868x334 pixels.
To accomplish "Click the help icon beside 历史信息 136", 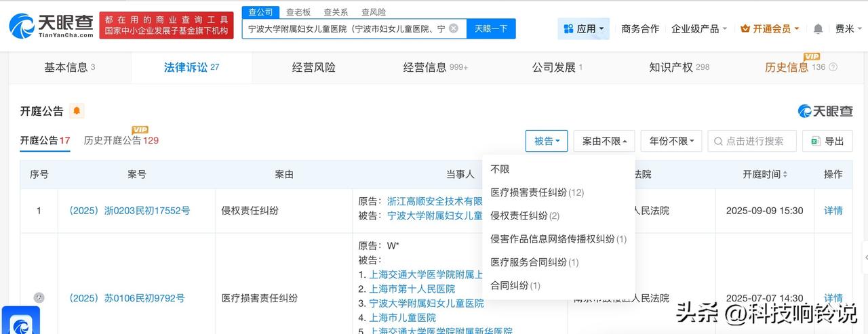I will coord(833,67).
